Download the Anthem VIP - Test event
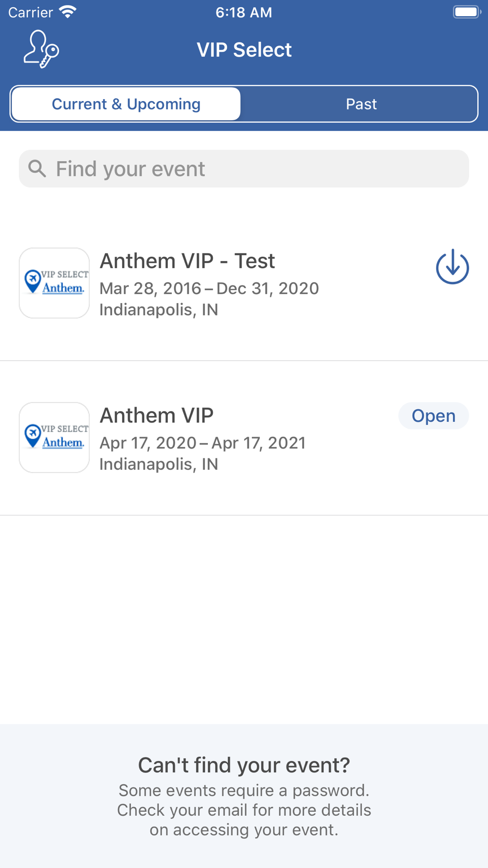Screen dimensions: 488x868 coord(452,267)
